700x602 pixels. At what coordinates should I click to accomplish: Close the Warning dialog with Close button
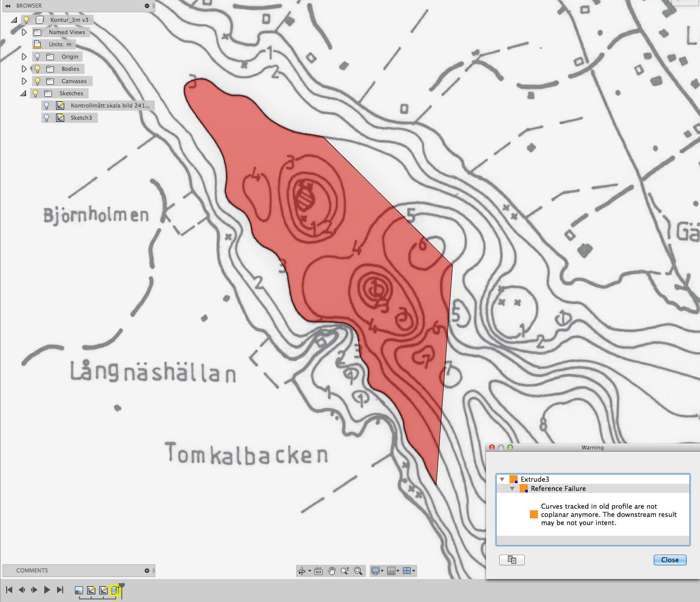click(x=670, y=560)
